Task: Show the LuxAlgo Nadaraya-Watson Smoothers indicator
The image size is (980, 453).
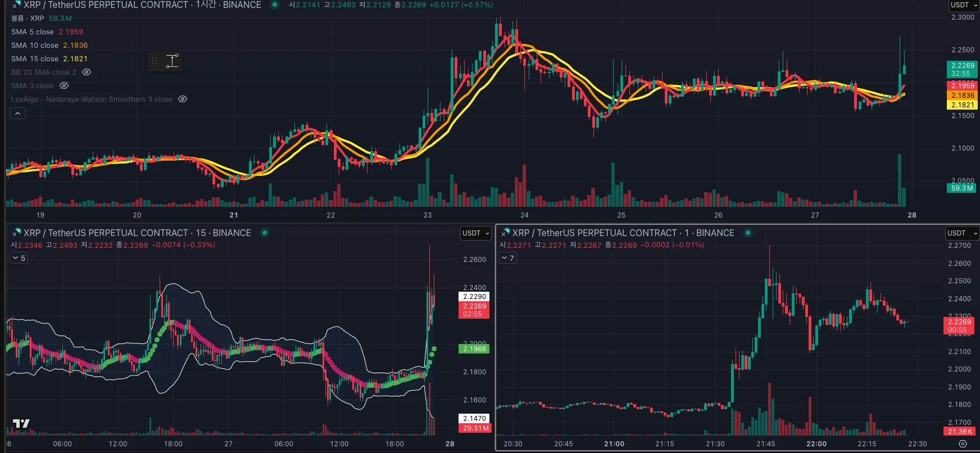Action: tap(183, 99)
